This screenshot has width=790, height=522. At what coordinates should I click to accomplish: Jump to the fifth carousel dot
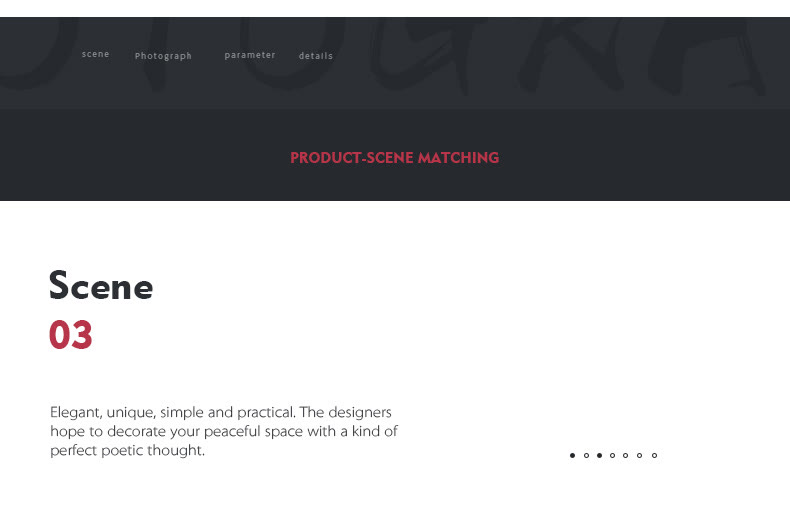pyautogui.click(x=626, y=455)
